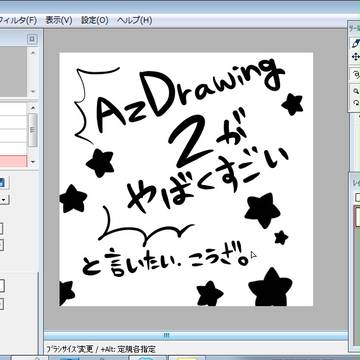Open the 設定(O) menu
Screen dimensions: 360x360
pyautogui.click(x=95, y=20)
